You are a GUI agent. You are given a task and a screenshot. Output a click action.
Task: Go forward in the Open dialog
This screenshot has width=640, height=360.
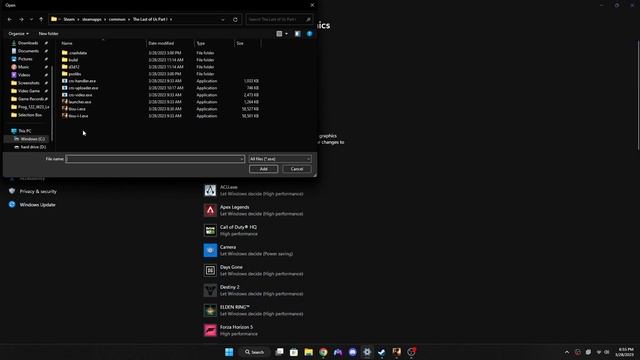pyautogui.click(x=21, y=19)
